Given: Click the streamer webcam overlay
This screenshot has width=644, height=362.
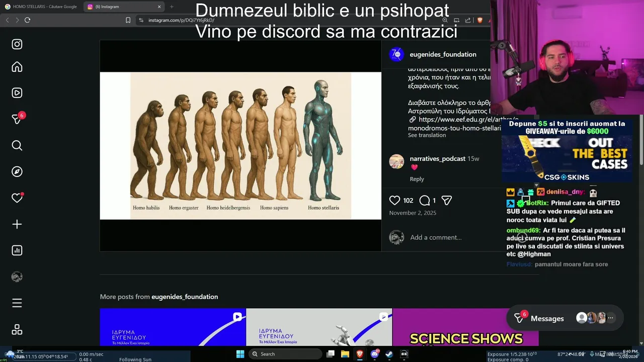Looking at the screenshot, I should (567, 58).
